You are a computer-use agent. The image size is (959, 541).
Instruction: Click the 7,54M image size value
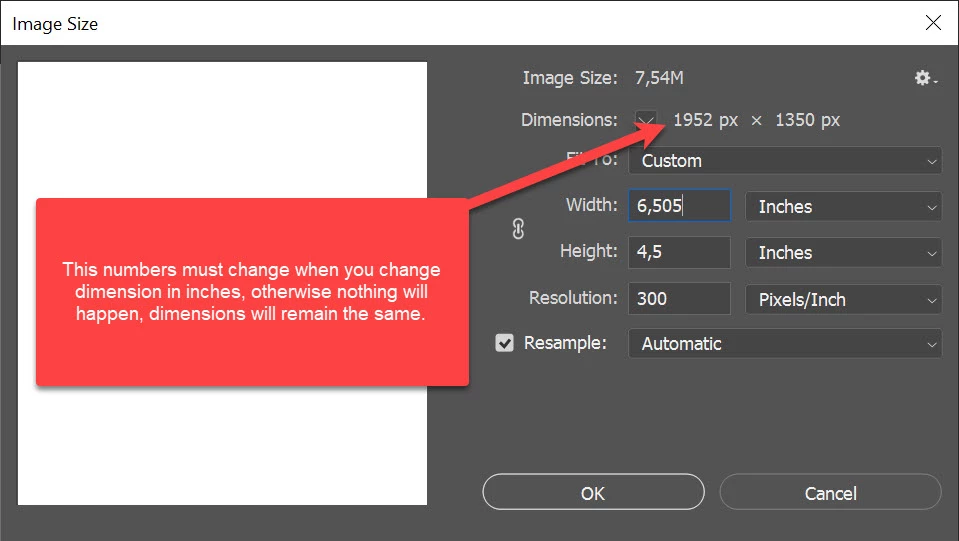659,78
